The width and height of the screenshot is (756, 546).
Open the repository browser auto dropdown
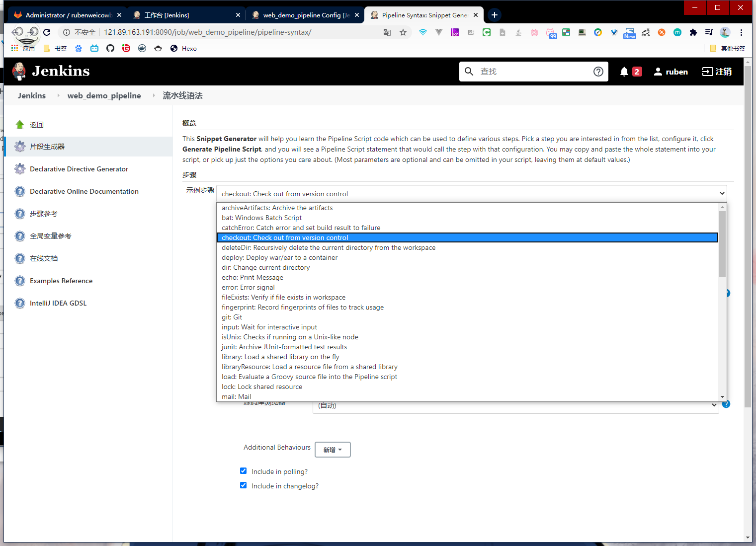[x=515, y=406]
